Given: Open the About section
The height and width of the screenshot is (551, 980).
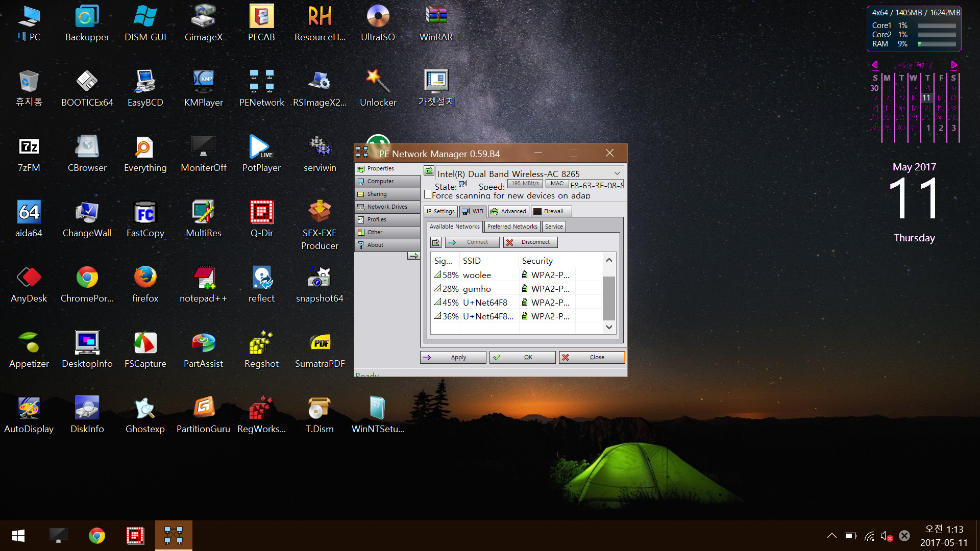Looking at the screenshot, I should coord(387,245).
